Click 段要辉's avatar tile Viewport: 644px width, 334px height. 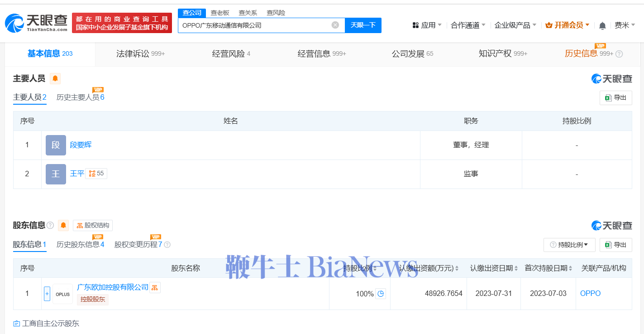(56, 145)
